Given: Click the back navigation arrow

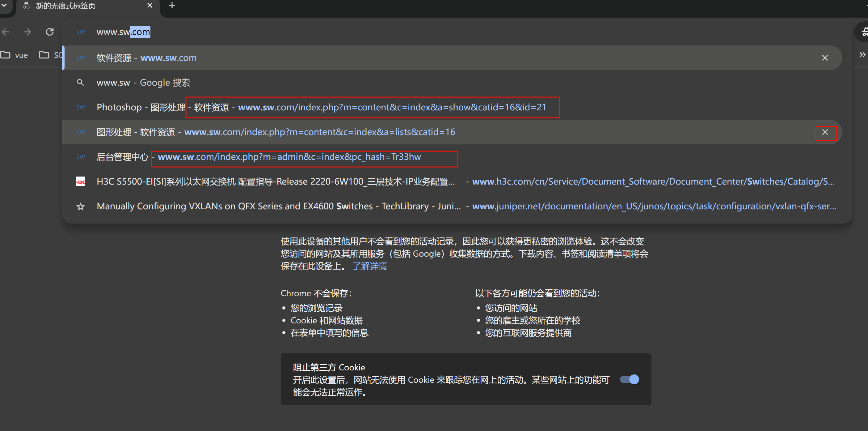Looking at the screenshot, I should (6, 32).
